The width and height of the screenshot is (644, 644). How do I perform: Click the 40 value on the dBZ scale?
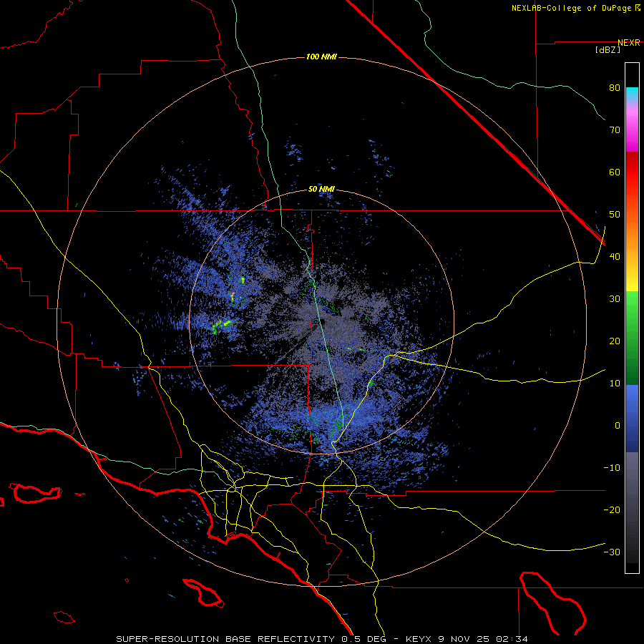[x=615, y=257]
